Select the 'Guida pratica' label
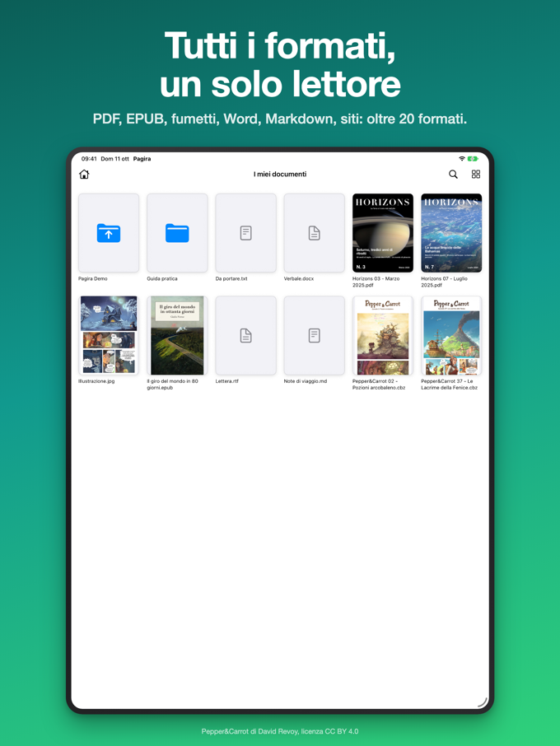 [x=161, y=279]
